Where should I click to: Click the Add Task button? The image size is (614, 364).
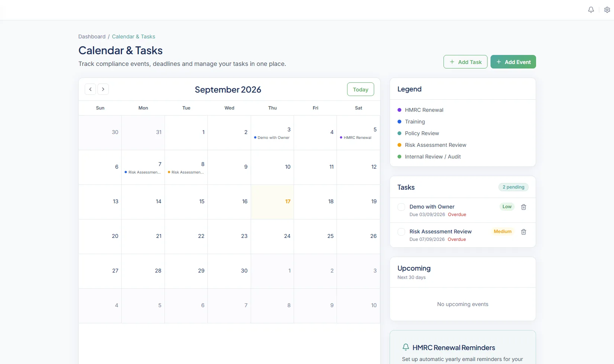[465, 62]
